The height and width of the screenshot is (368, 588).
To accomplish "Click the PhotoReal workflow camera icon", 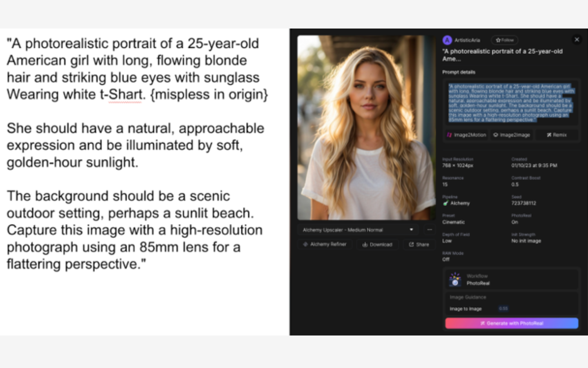I will [455, 280].
